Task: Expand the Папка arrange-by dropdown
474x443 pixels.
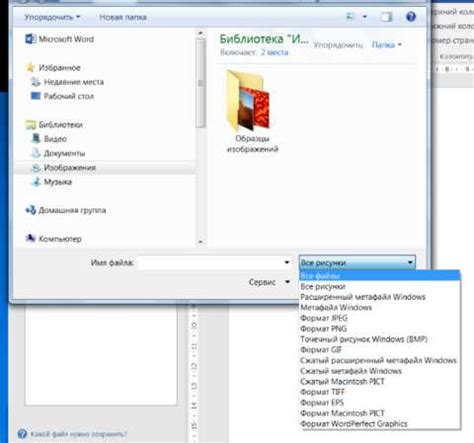Action: pyautogui.click(x=387, y=44)
